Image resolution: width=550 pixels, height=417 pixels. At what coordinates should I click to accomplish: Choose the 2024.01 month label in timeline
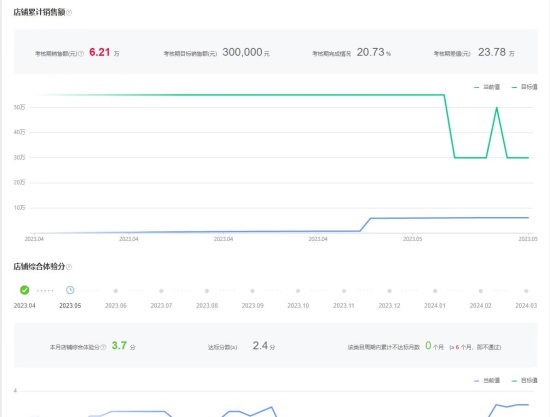click(x=435, y=306)
